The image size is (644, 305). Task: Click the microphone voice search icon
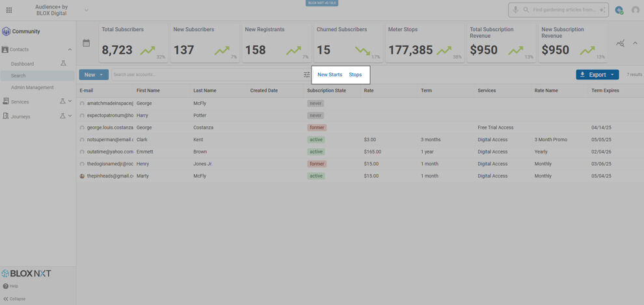point(515,10)
